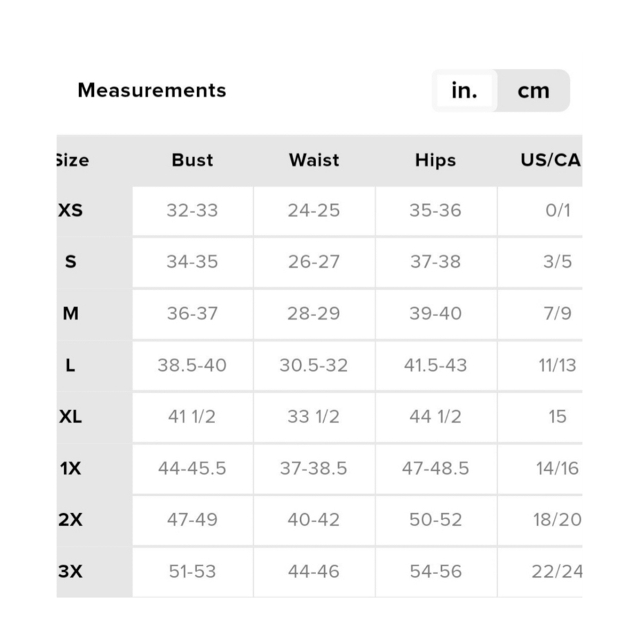Screen dimensions: 644x644
Task: Click the US/CA column header
Action: 551,160
